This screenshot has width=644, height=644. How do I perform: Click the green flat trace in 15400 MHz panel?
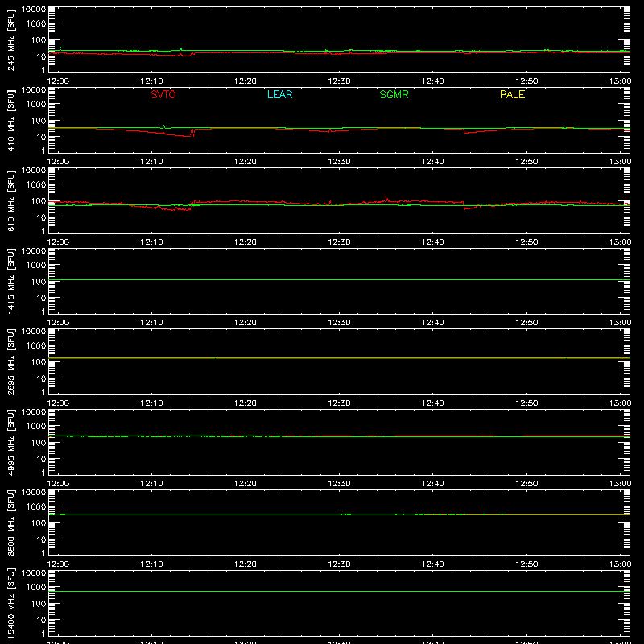tap(339, 591)
